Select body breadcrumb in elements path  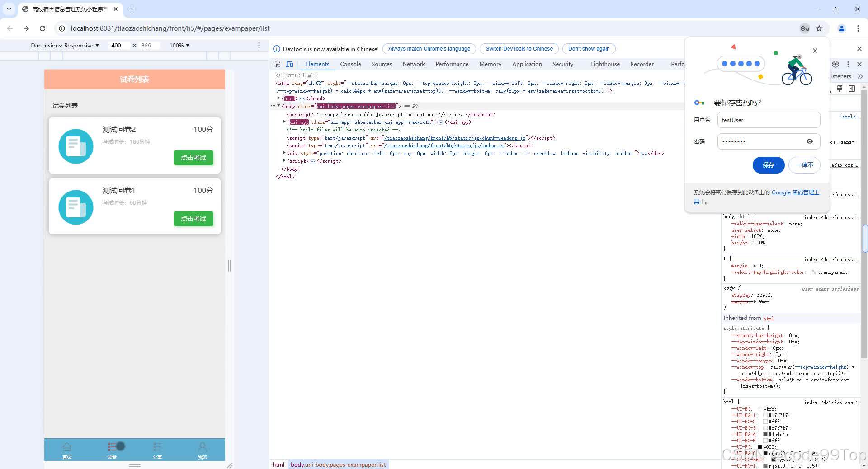click(338, 464)
